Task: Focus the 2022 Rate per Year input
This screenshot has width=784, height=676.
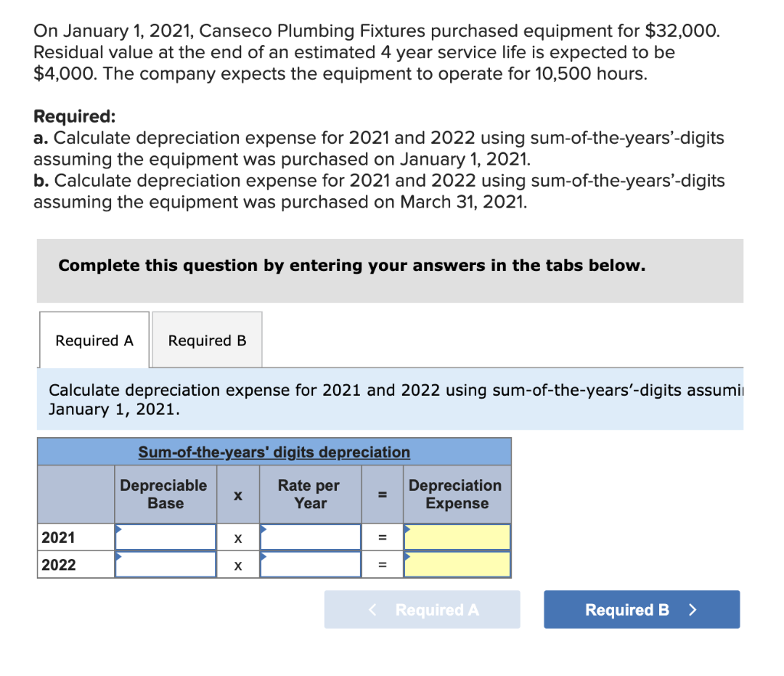Action: pyautogui.click(x=311, y=565)
